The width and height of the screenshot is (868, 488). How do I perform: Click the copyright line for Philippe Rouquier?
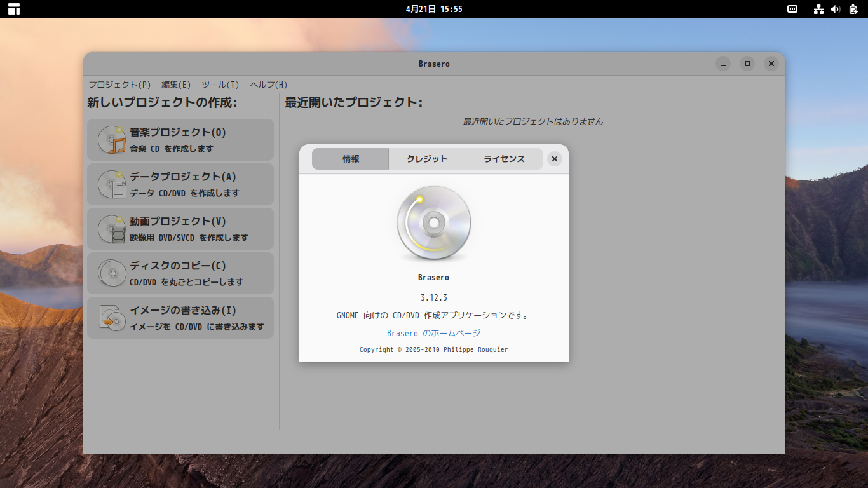[x=434, y=349]
